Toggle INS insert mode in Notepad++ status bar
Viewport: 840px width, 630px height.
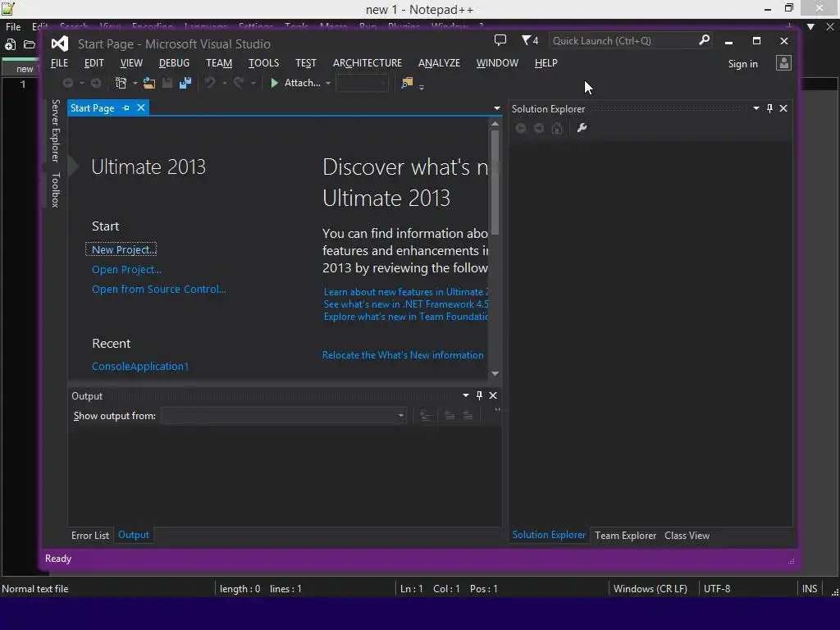[x=810, y=588]
